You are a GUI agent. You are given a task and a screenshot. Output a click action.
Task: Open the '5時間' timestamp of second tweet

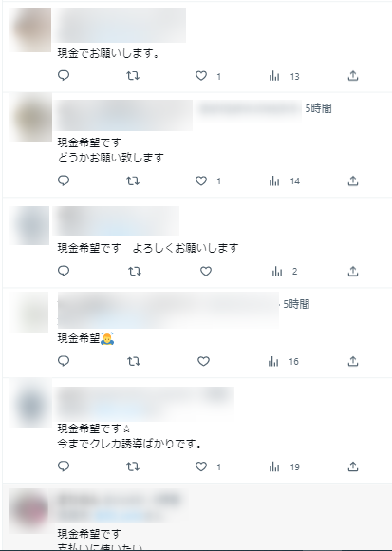click(x=318, y=108)
